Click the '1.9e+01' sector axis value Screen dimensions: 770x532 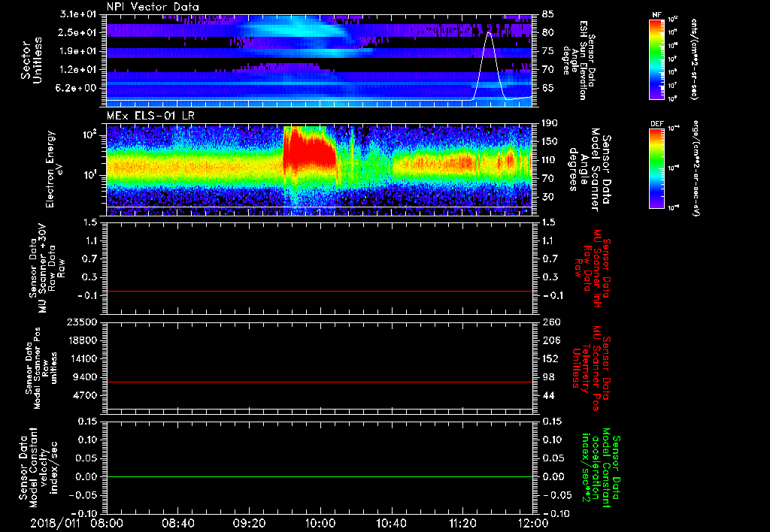click(x=78, y=51)
